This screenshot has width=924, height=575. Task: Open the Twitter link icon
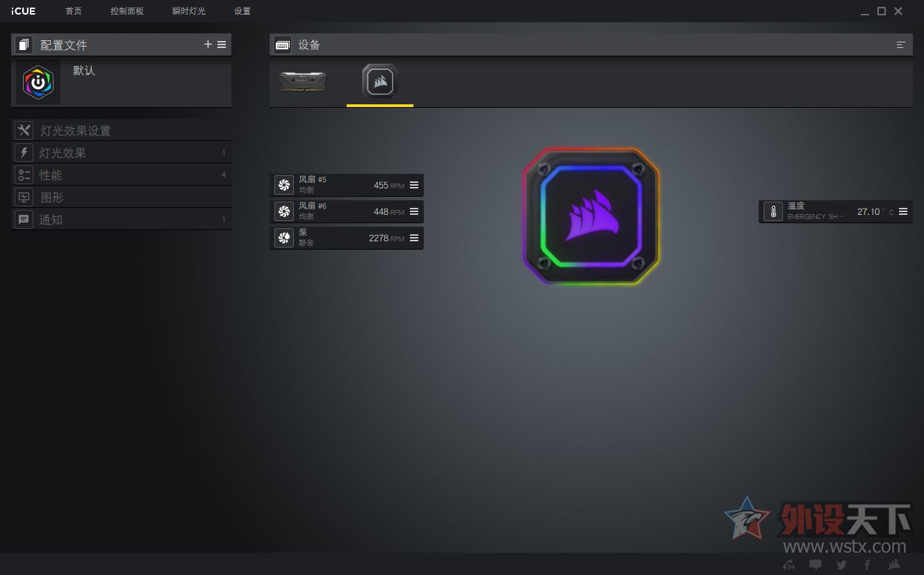click(842, 565)
